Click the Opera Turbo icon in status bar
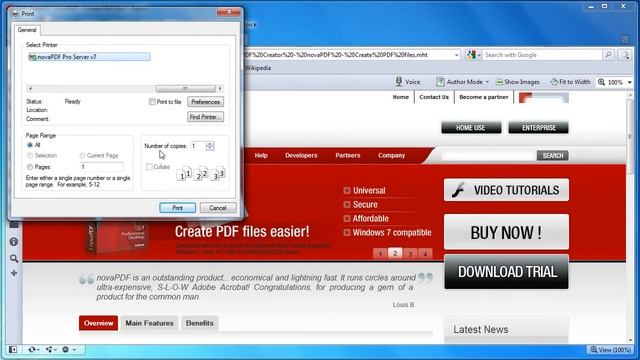 point(65,349)
